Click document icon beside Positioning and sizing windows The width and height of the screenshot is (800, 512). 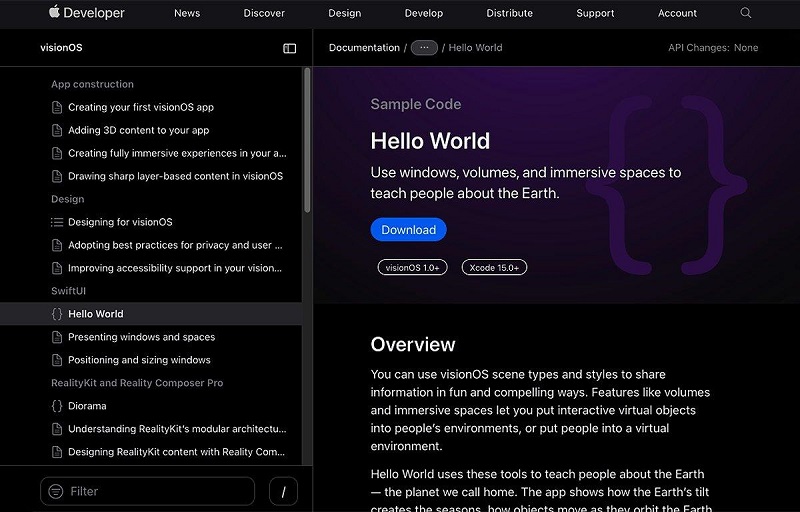[57, 360]
